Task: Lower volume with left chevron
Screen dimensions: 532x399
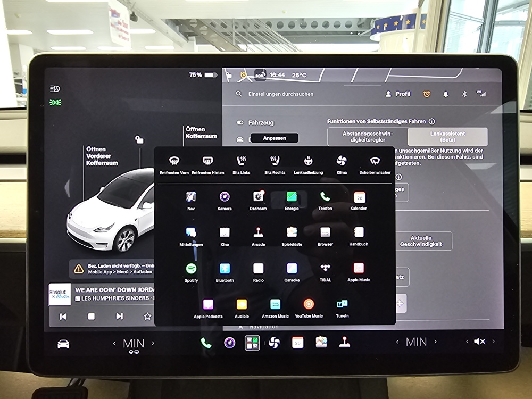Action: pos(467,342)
